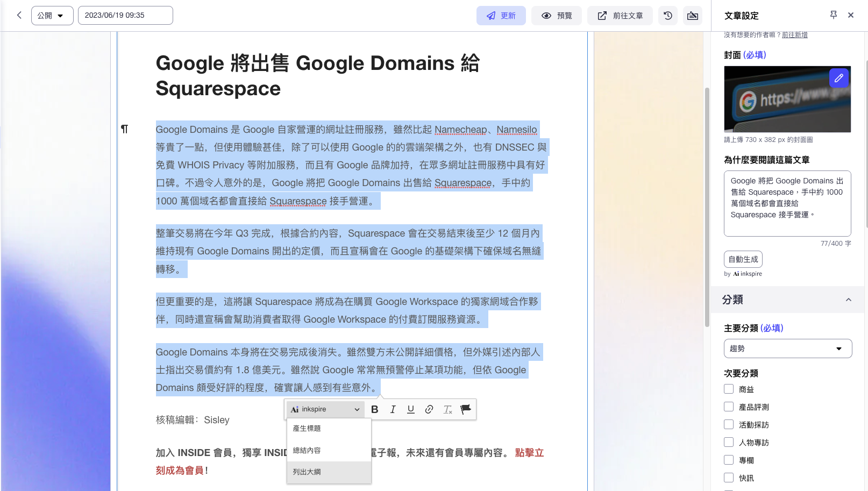Clear text formatting icon
This screenshot has width=868, height=491.
[x=447, y=409]
